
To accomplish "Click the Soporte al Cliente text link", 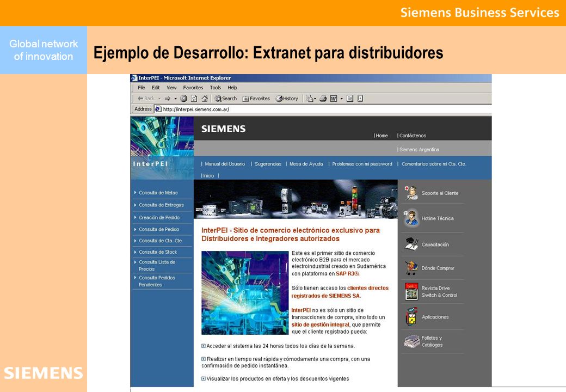I will 440,193.
